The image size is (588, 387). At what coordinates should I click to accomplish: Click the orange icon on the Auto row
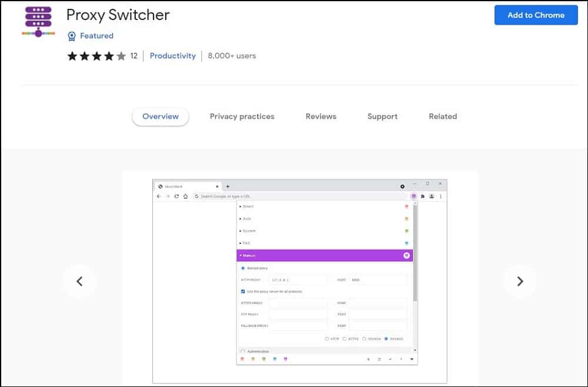(x=406, y=219)
